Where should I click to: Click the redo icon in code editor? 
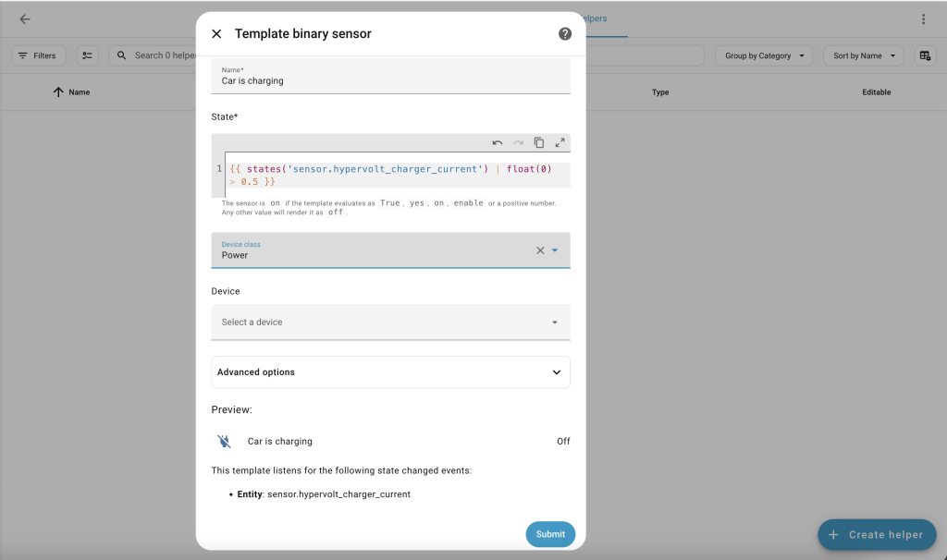(x=518, y=143)
